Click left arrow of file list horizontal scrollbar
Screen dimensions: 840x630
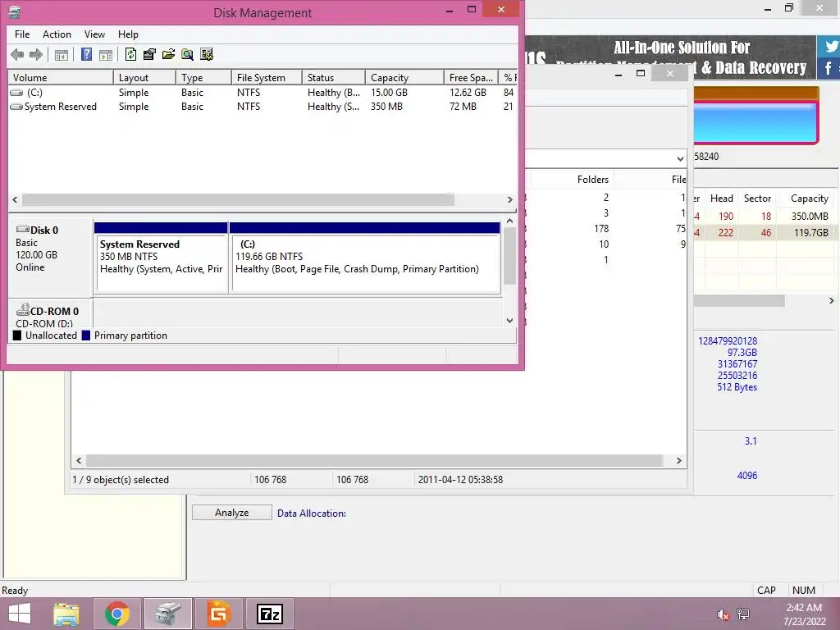click(x=79, y=461)
